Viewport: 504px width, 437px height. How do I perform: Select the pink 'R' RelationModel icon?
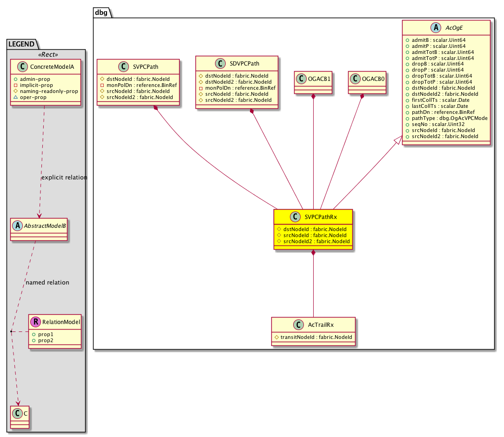point(35,322)
